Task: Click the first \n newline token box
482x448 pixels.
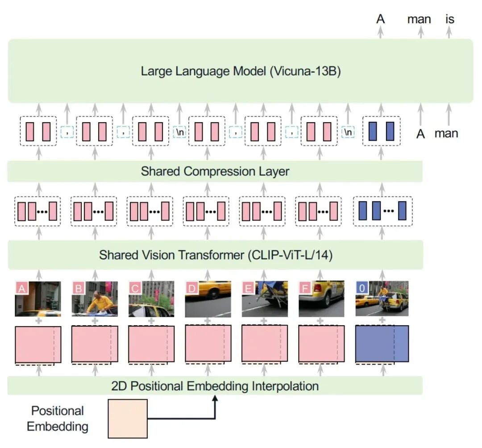Action: point(179,132)
